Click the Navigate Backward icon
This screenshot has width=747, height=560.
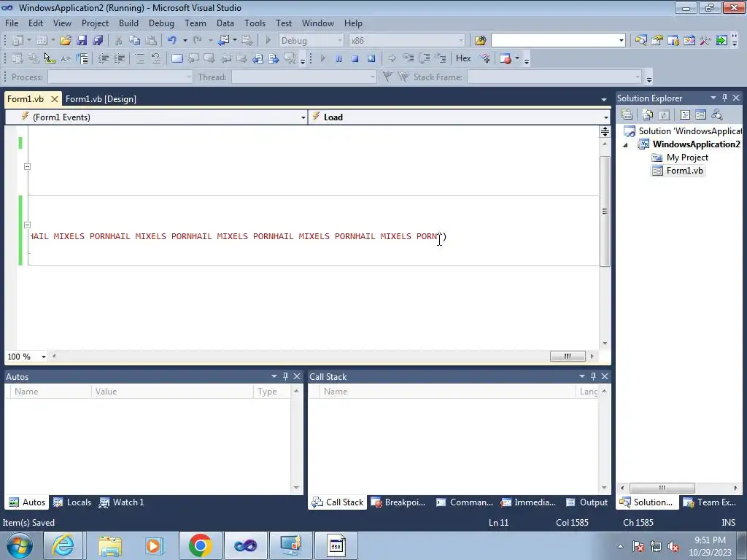tap(223, 41)
